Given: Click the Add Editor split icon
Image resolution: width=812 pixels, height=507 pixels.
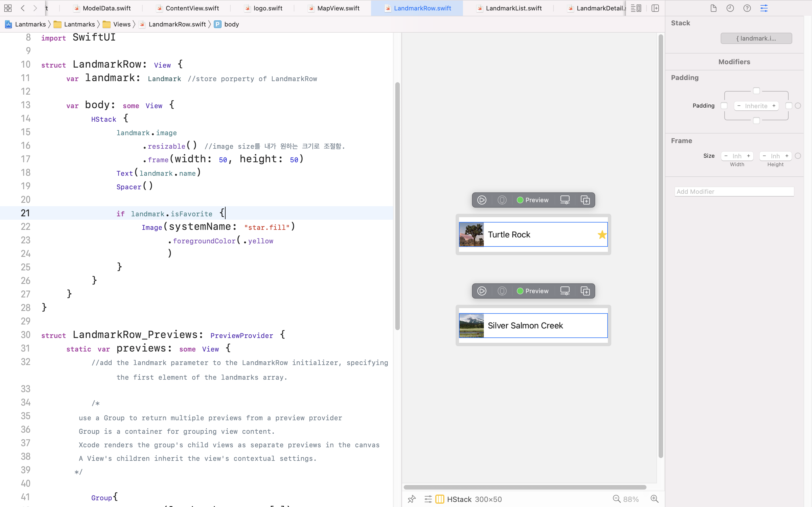Looking at the screenshot, I should pos(655,8).
